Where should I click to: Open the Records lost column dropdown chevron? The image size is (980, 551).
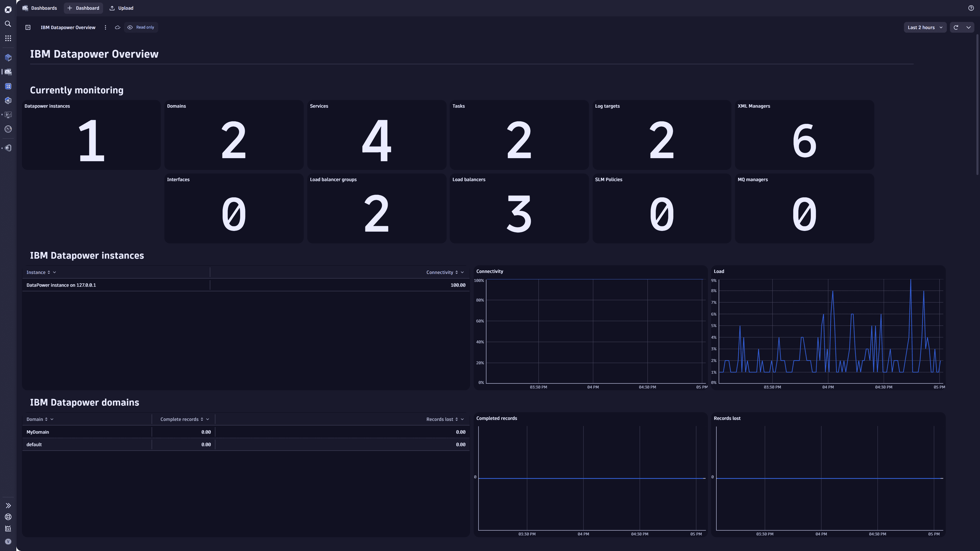pyautogui.click(x=462, y=419)
